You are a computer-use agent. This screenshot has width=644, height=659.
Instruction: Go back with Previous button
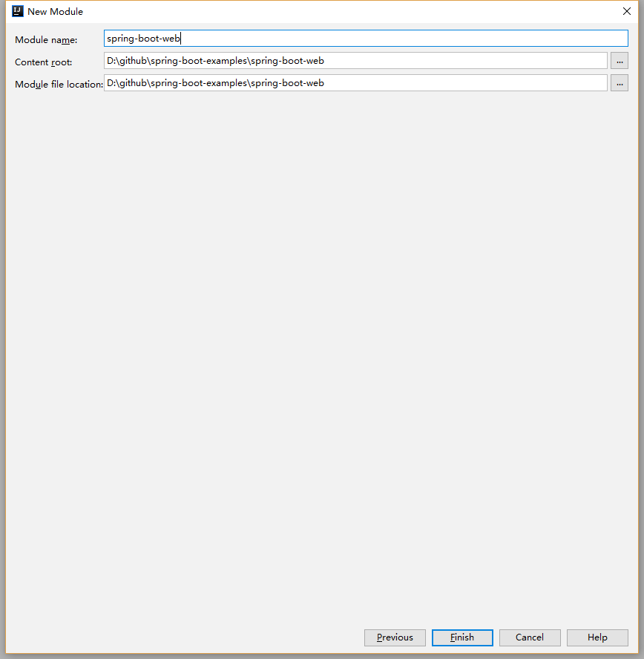(x=395, y=637)
